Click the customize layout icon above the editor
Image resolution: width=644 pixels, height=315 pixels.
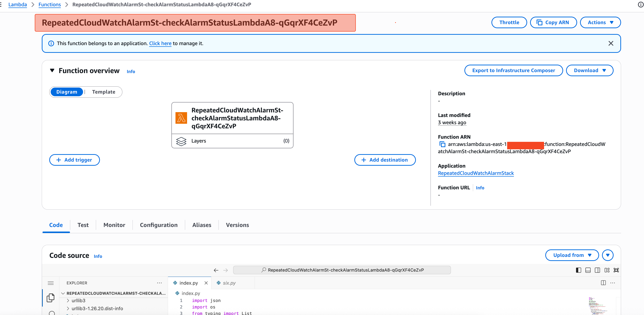click(x=607, y=270)
